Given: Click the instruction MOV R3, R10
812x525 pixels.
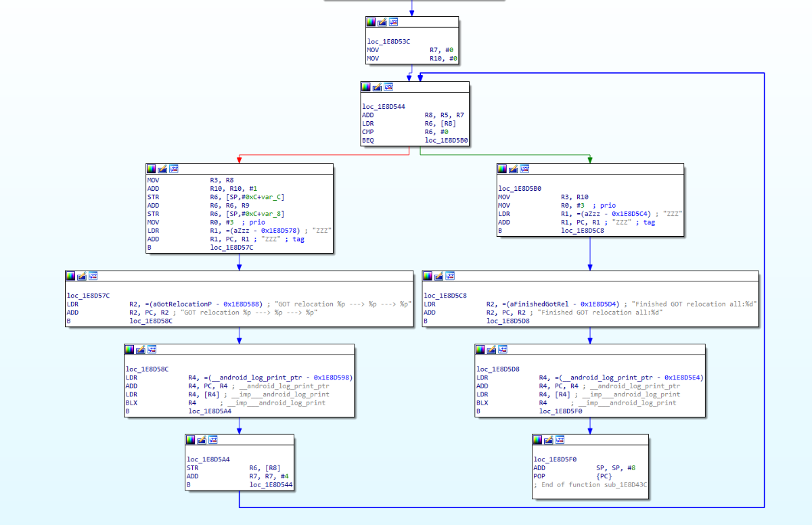Looking at the screenshot, I should point(543,197).
